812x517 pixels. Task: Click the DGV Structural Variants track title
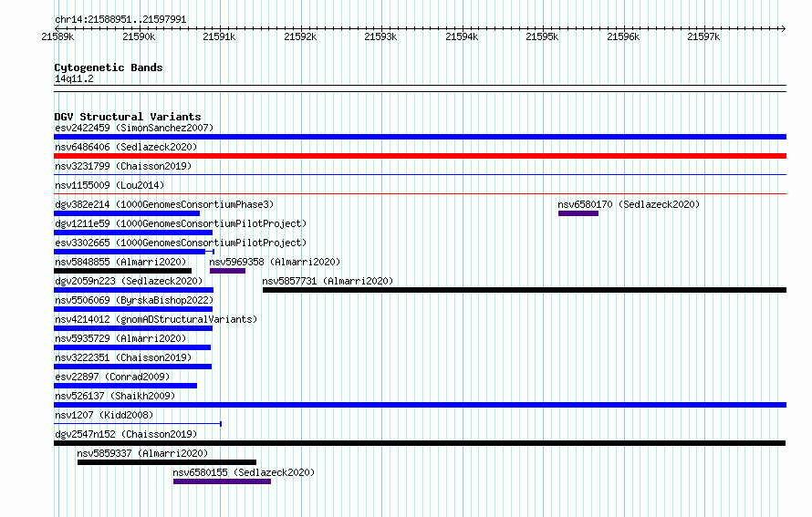(x=128, y=117)
